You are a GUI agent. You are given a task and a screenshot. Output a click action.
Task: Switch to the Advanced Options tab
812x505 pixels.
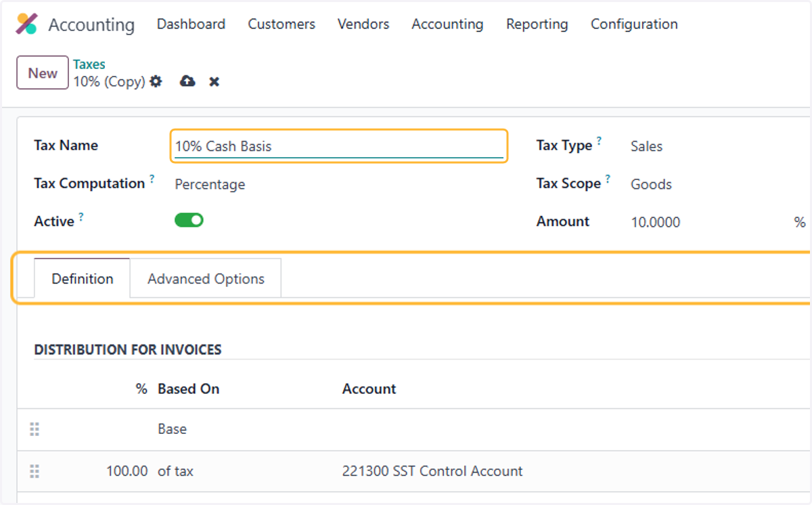click(206, 278)
